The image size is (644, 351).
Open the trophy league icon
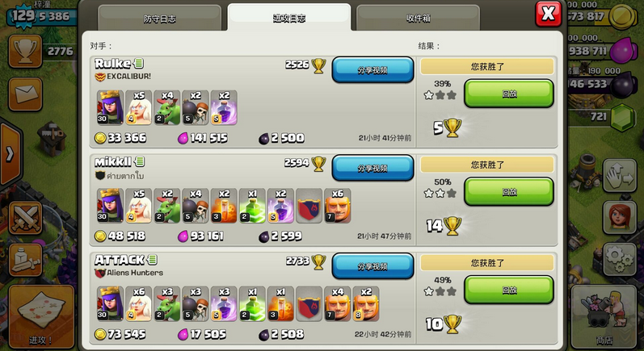coord(25,52)
